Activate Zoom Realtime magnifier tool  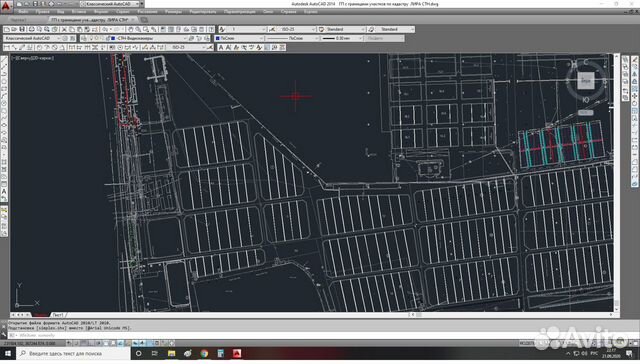click(138, 29)
